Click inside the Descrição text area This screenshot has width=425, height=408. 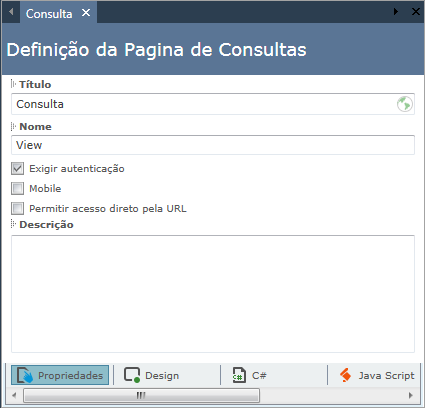click(x=213, y=294)
